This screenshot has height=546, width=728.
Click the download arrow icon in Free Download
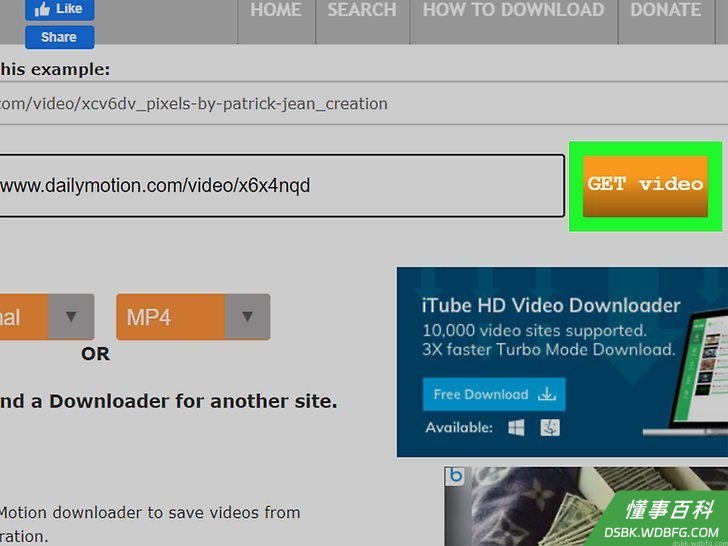(x=547, y=394)
